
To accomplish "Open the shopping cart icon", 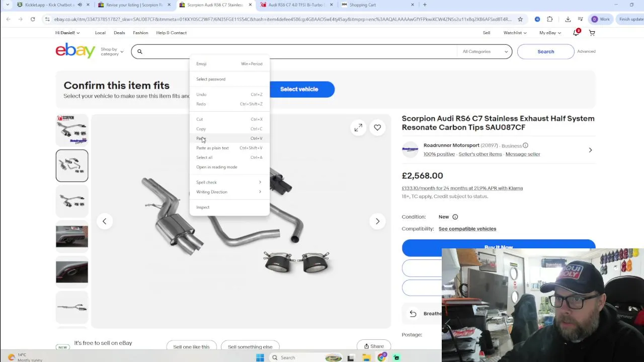I will [x=592, y=33].
